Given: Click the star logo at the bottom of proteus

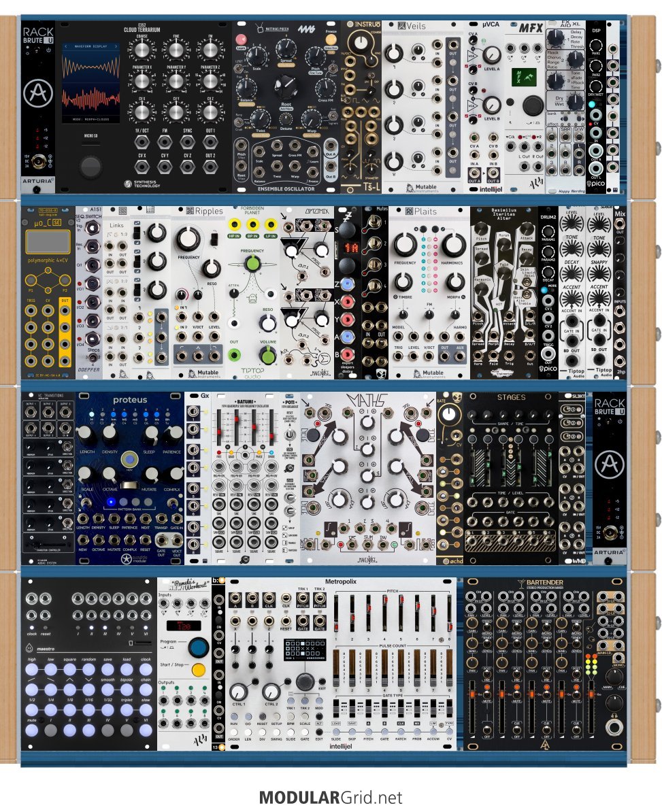Looking at the screenshot, I should 127,559.
